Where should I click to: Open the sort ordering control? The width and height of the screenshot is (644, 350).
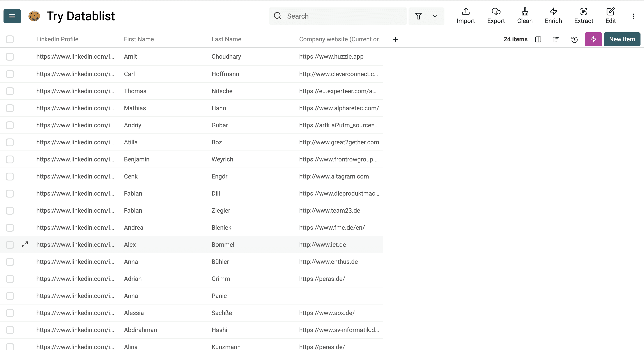click(556, 39)
